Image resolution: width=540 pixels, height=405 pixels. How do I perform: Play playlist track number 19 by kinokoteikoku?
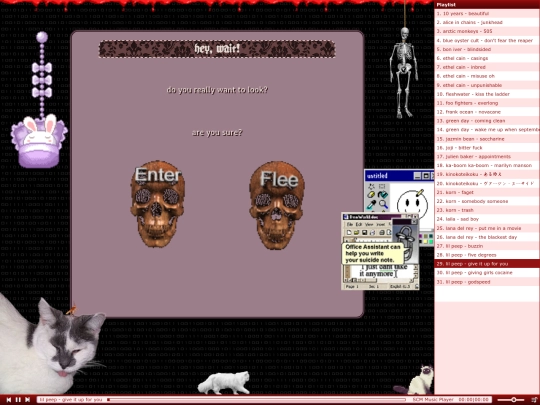tap(487, 175)
